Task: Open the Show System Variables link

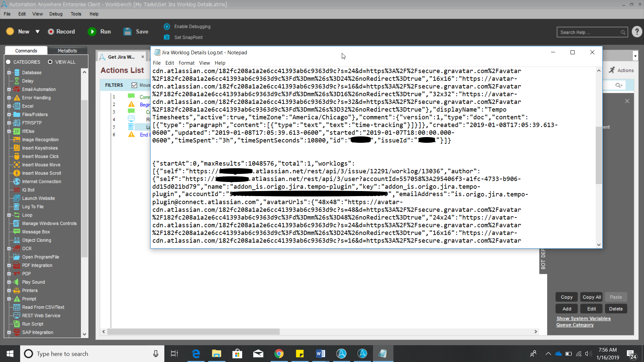Action: tap(583, 318)
